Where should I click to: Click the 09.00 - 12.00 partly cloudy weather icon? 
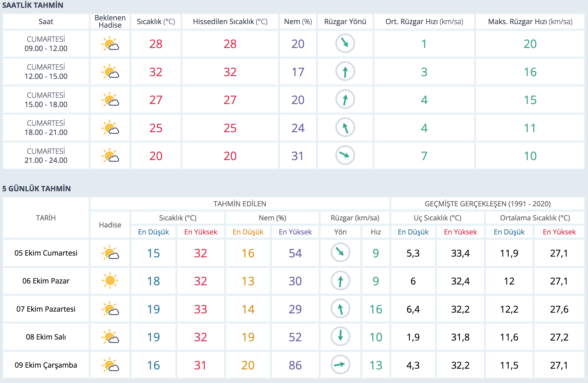coord(110,44)
